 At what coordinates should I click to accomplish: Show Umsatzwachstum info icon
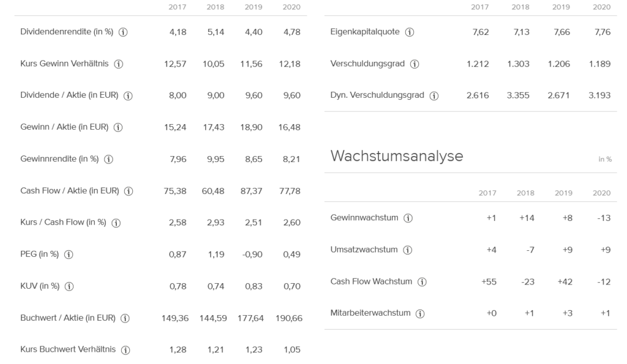[407, 250]
